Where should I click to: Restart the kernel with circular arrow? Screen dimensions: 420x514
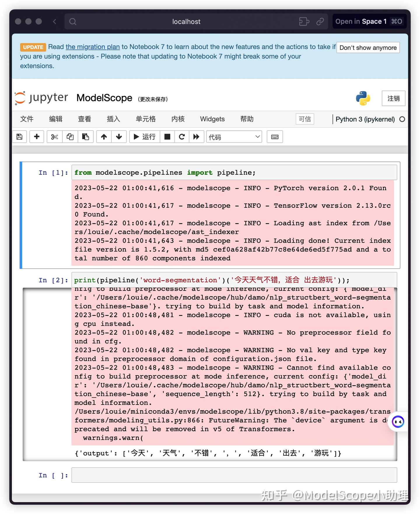(x=182, y=137)
